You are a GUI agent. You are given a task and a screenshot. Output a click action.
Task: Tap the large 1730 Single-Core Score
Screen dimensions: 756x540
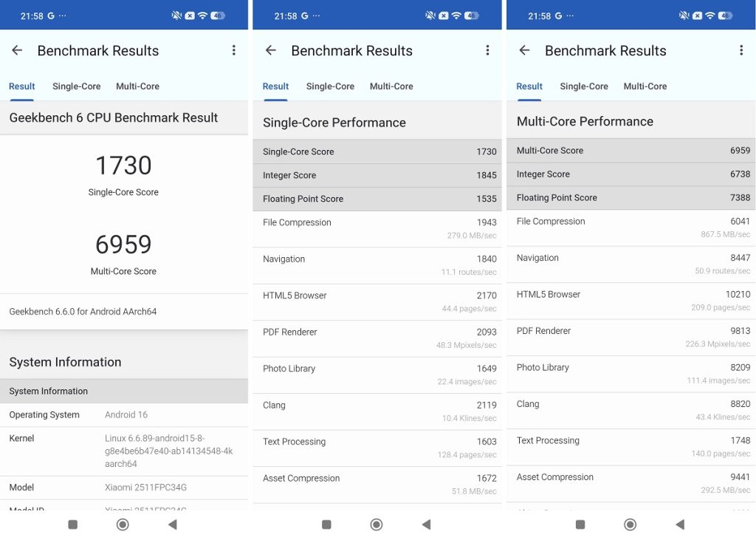[123, 165]
